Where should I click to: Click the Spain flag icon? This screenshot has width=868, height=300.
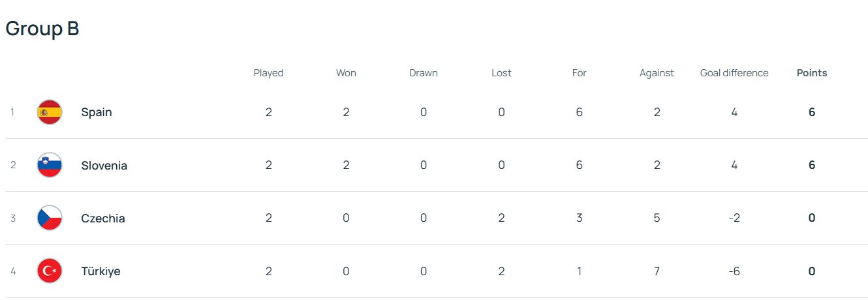point(50,112)
